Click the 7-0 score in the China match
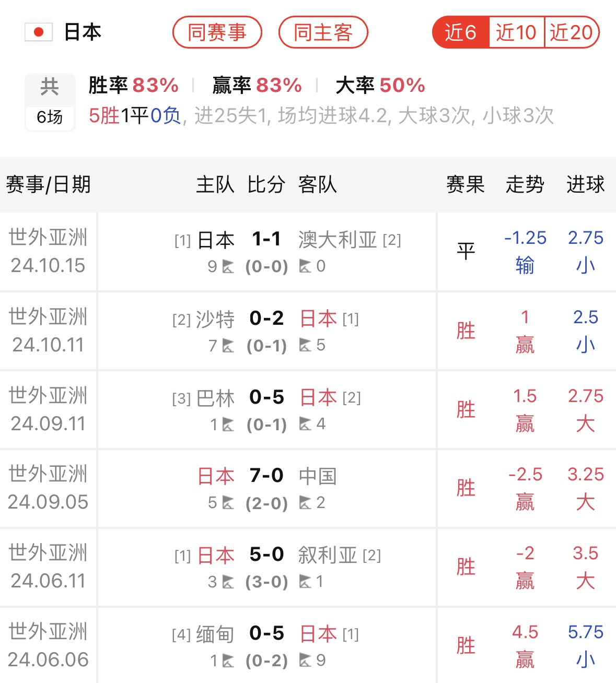Viewport: 616px width, 683px height. coord(265,476)
